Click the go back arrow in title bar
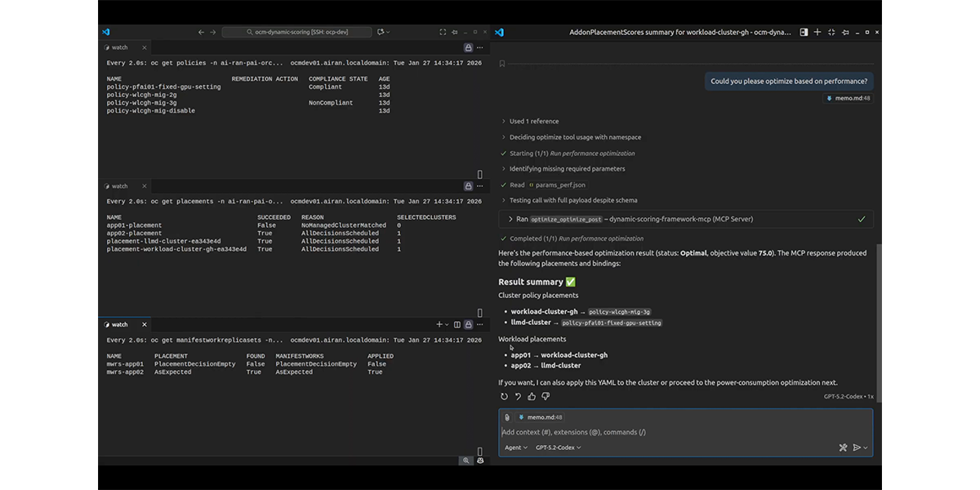The width and height of the screenshot is (980, 490). point(202,32)
